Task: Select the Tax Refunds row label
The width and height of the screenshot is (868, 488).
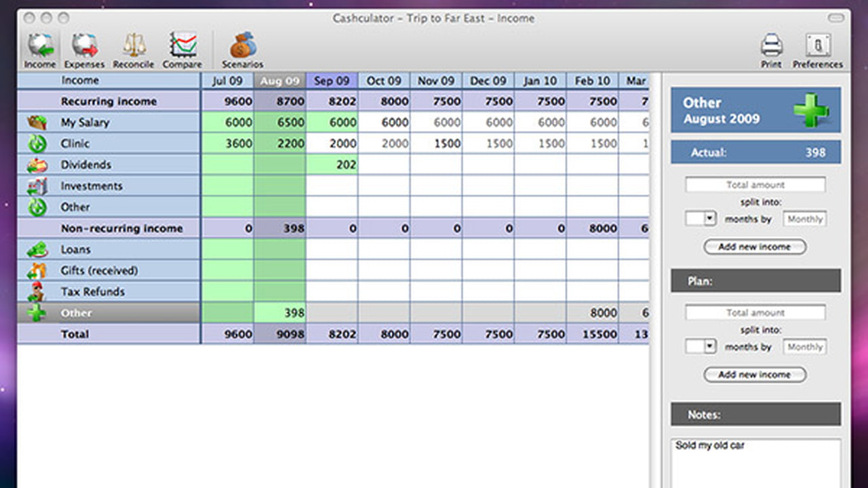Action: pyautogui.click(x=93, y=291)
